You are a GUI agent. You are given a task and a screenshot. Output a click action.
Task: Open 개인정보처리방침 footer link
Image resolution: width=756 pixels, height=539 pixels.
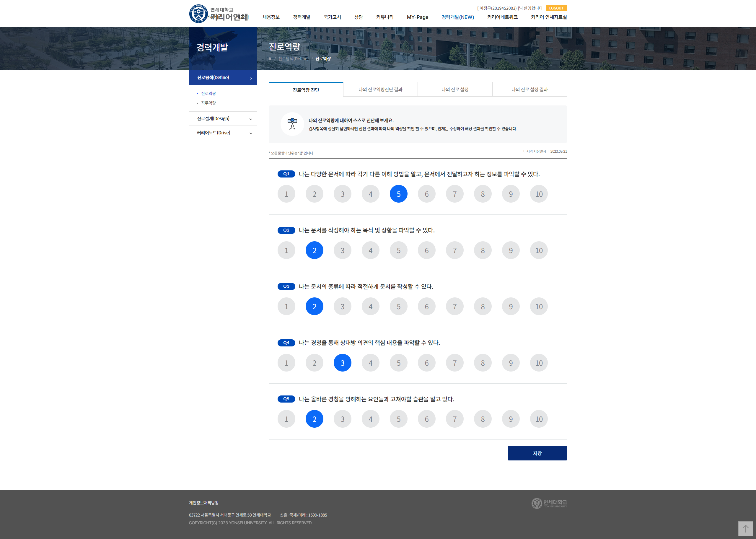203,503
